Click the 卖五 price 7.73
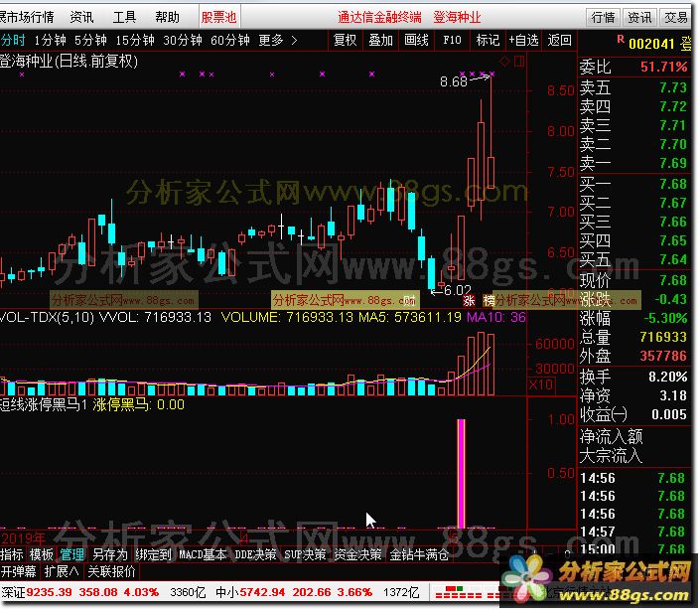 673,87
